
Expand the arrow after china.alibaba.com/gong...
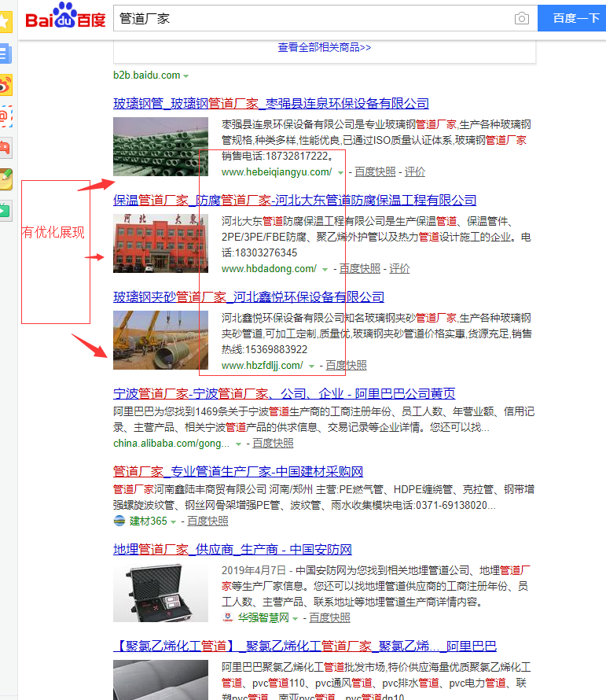(x=238, y=444)
